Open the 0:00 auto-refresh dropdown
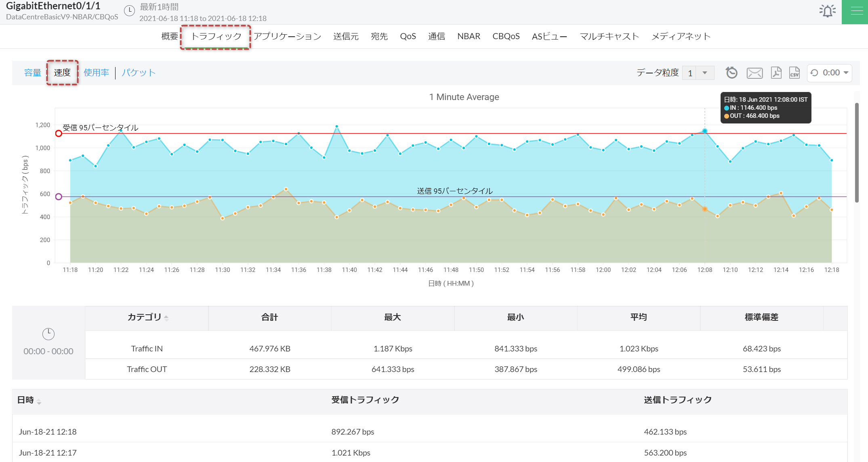 pyautogui.click(x=829, y=73)
